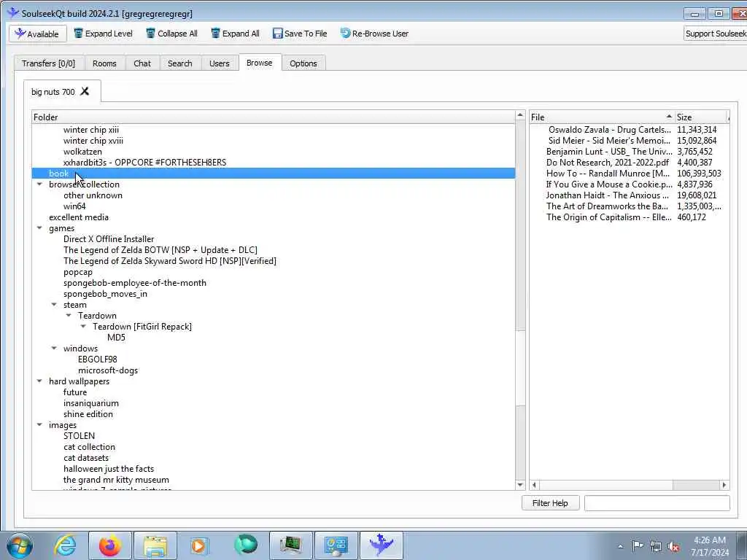The width and height of the screenshot is (747, 560).
Task: Select the shine edition folder
Action: [88, 414]
